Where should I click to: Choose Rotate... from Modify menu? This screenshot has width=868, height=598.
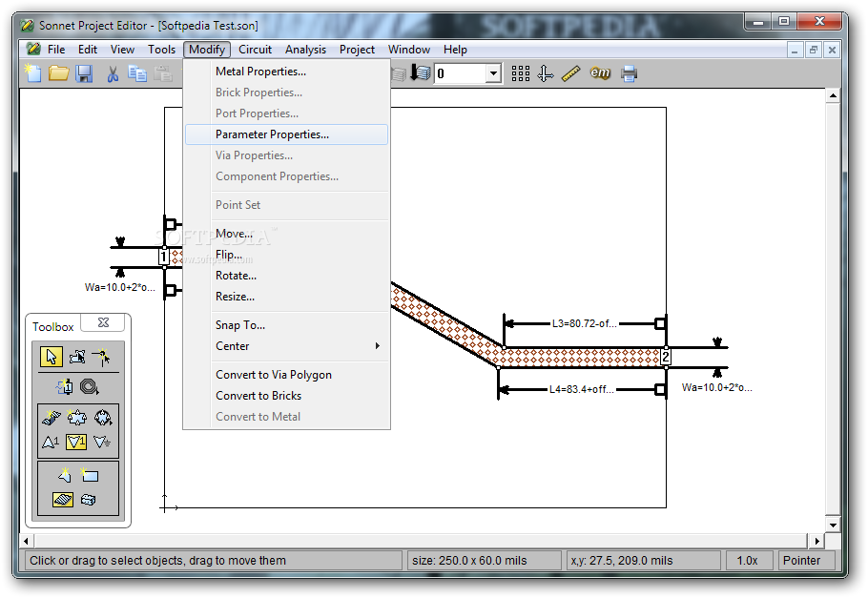(287, 276)
